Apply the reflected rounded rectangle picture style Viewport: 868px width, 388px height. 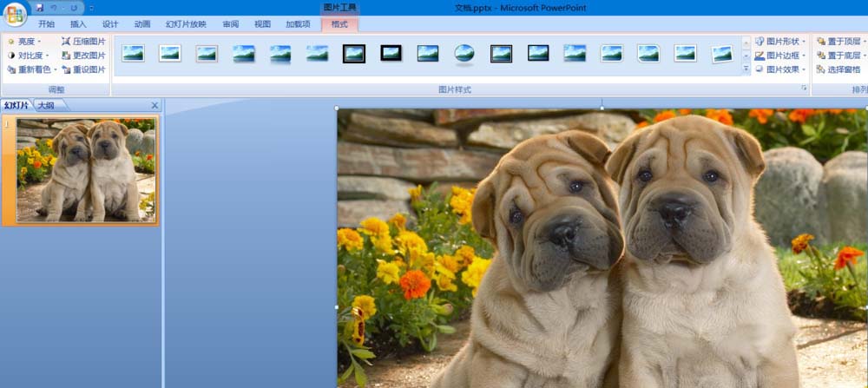280,54
